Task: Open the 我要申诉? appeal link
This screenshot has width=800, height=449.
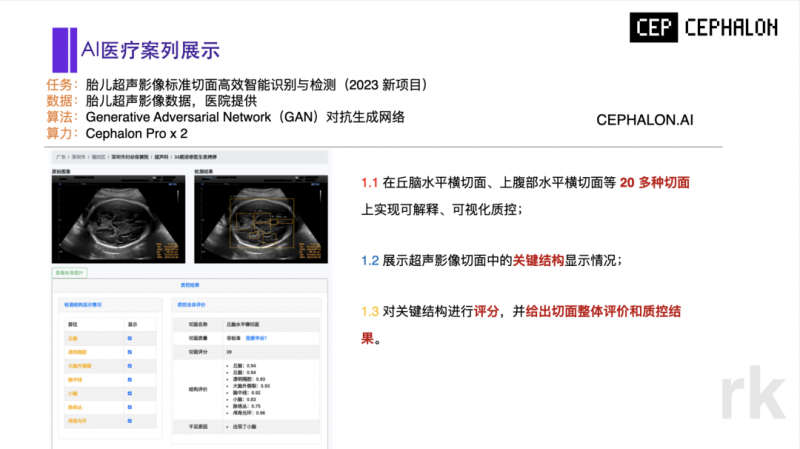Action: point(257,338)
